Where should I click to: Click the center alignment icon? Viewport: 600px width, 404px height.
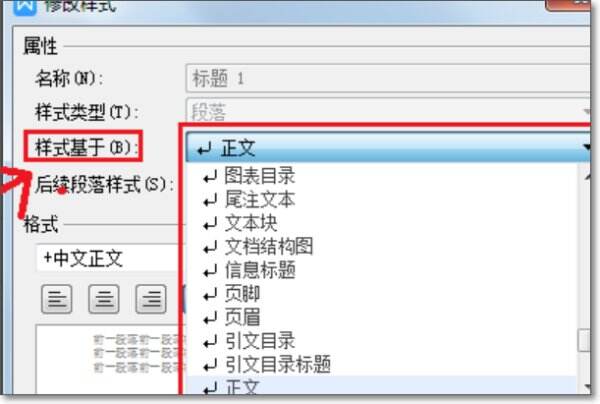pos(104,299)
